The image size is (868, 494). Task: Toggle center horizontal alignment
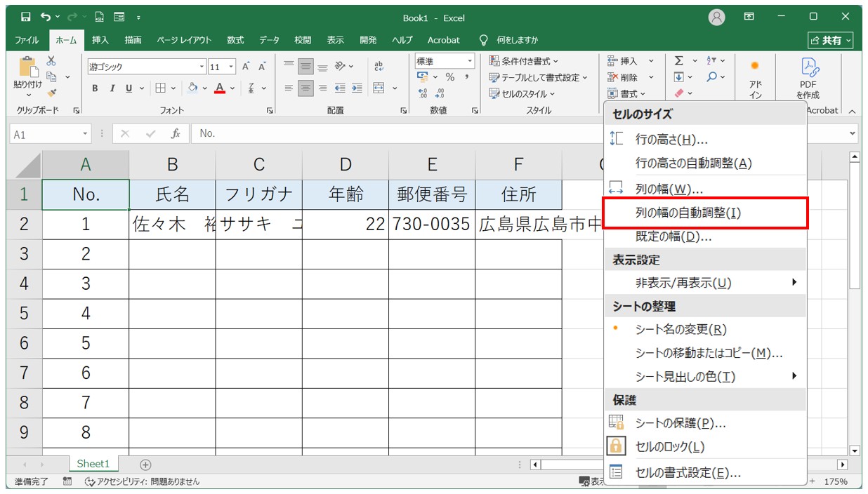click(x=305, y=88)
